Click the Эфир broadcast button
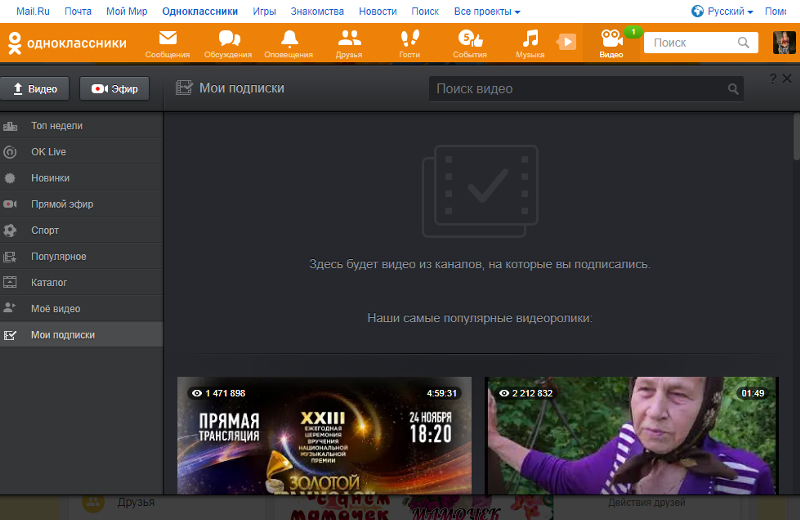The width and height of the screenshot is (800, 520). [x=114, y=89]
